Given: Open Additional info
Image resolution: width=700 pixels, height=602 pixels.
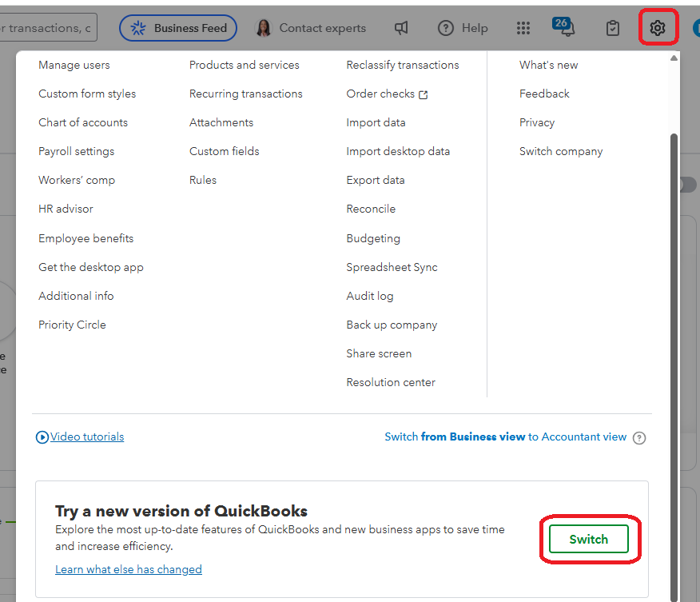Looking at the screenshot, I should pyautogui.click(x=76, y=296).
